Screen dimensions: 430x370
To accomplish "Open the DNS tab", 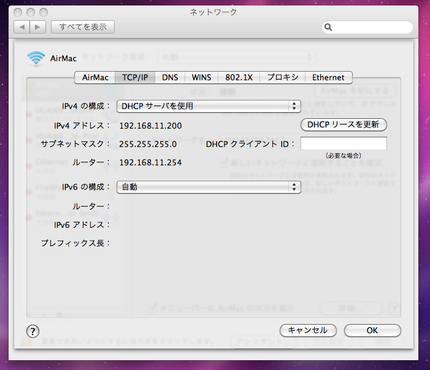I will (x=170, y=77).
